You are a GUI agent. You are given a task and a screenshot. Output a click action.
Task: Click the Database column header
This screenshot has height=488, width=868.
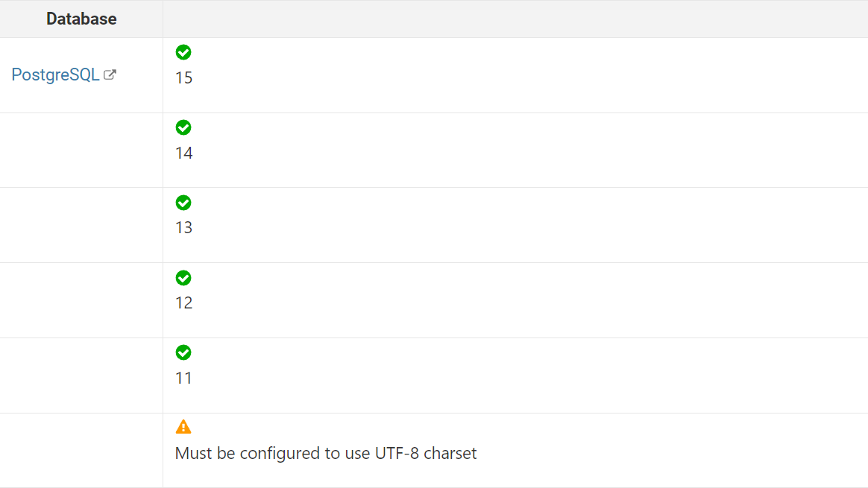81,19
